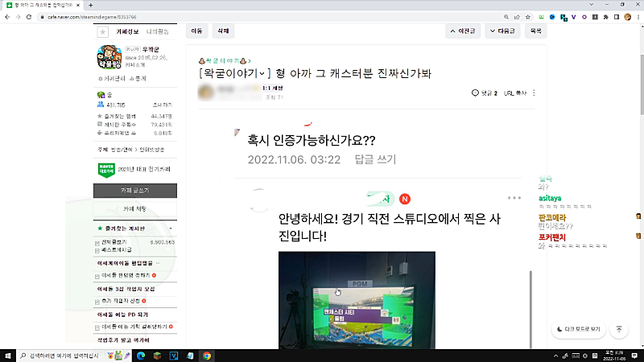Click the cafe members count icon

(x=101, y=105)
